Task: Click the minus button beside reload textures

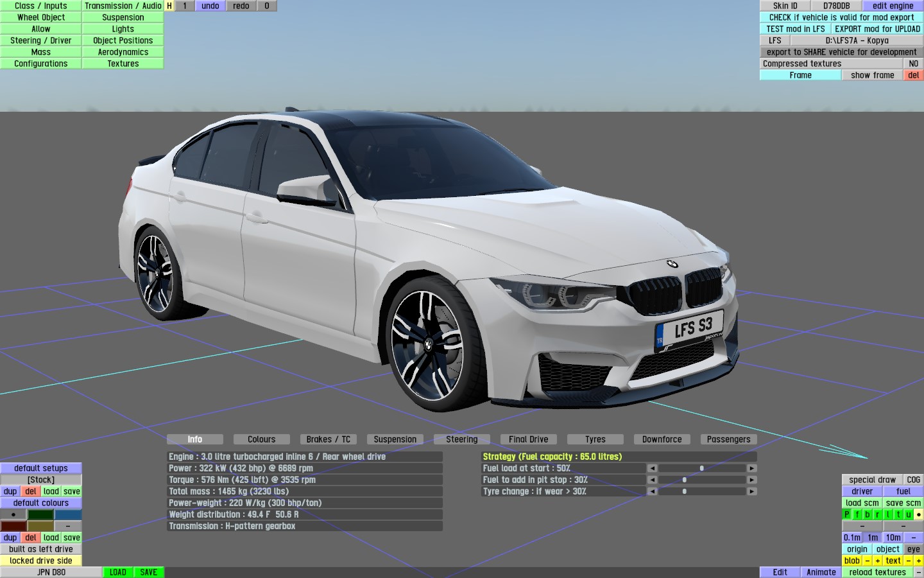Action: tap(919, 572)
